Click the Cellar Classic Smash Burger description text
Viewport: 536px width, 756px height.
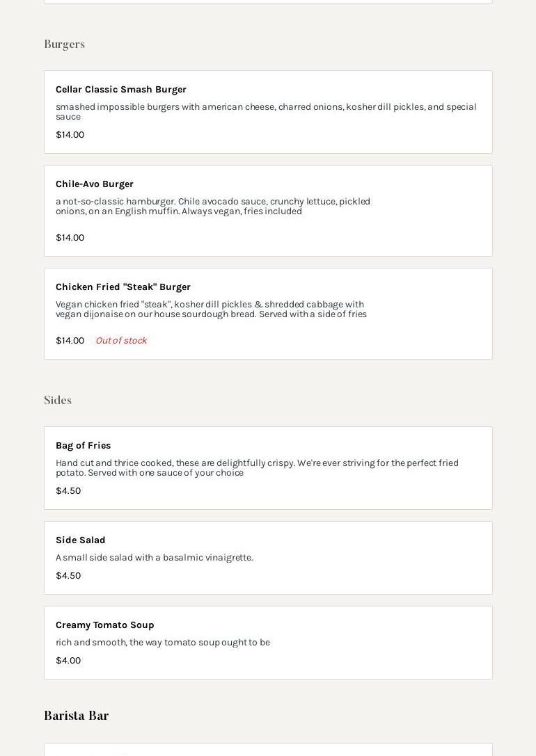[266, 111]
